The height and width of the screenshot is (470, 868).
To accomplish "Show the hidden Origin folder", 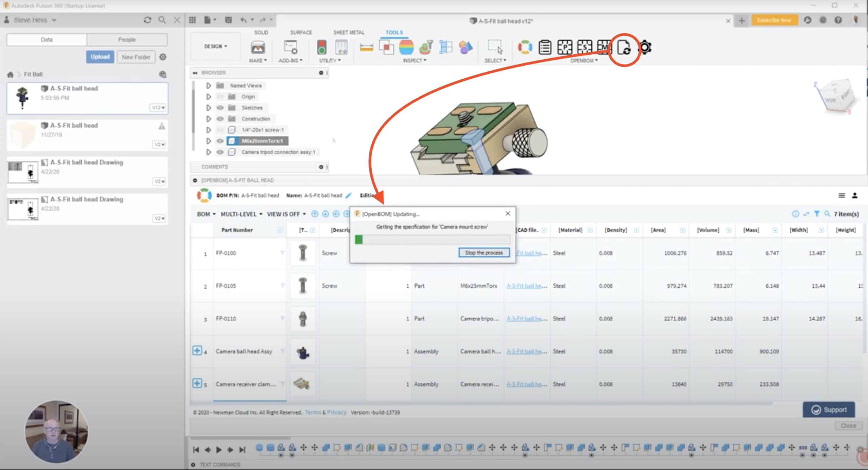I will click(220, 97).
